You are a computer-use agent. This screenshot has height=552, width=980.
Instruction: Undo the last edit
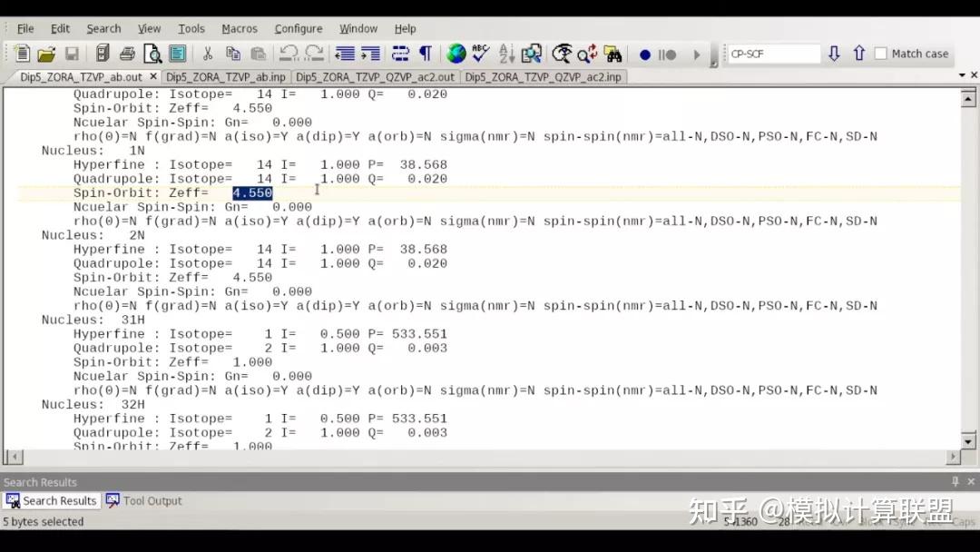pyautogui.click(x=289, y=54)
